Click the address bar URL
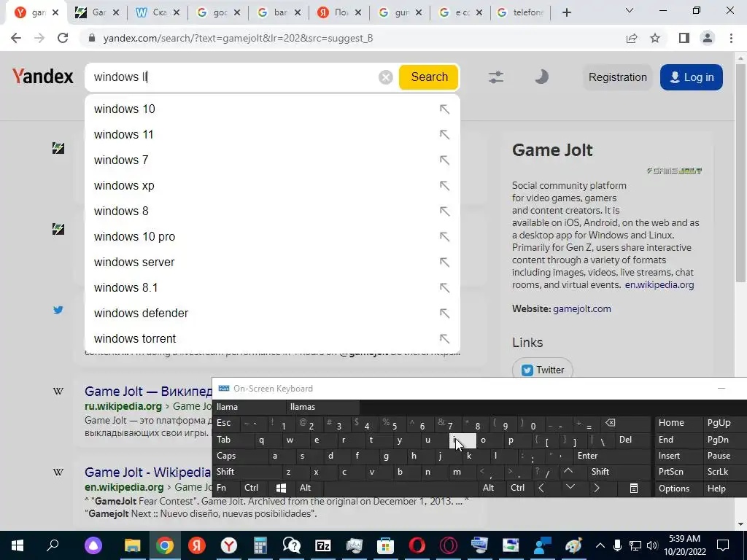 pos(239,38)
